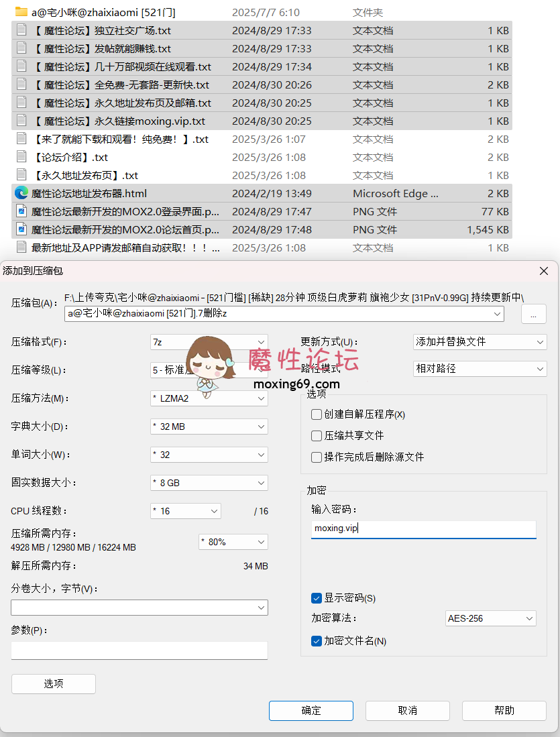
Task: Click the 选项 button at bottom left
Action: coord(54,684)
